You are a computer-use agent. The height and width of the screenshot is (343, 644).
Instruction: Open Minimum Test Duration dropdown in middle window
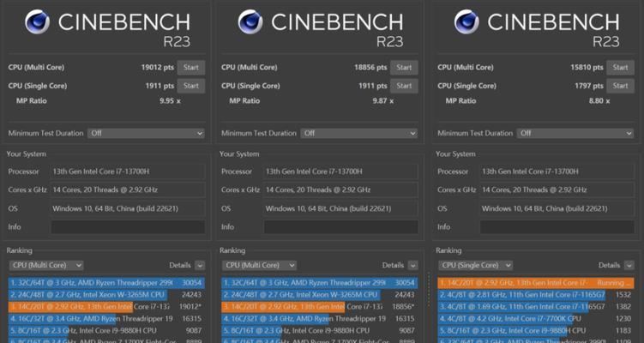pyautogui.click(x=359, y=133)
